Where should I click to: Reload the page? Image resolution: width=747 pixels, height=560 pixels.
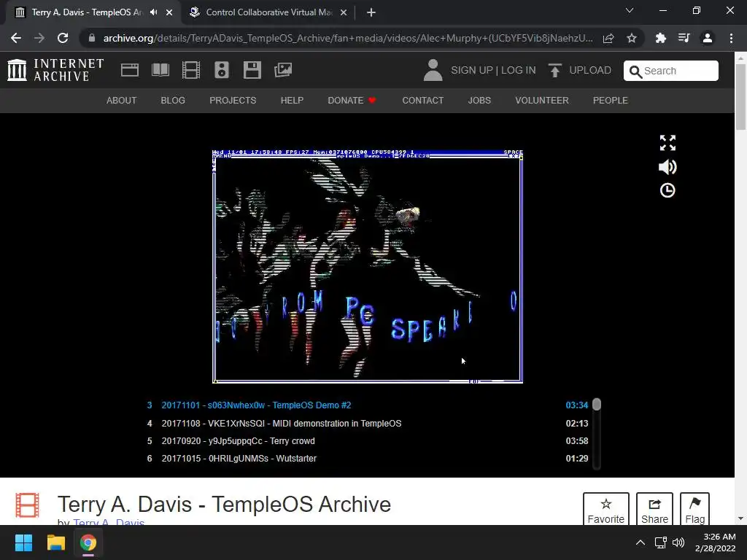point(63,38)
